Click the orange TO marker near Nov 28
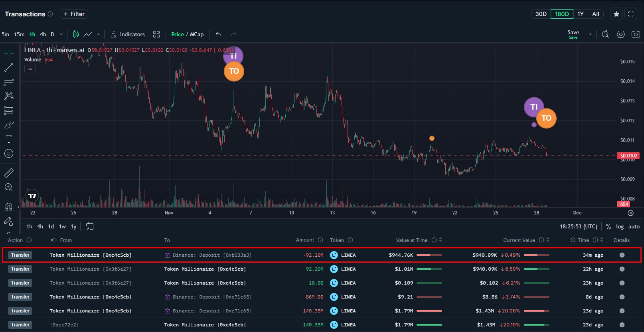Viewport: 644px width, 332px height. coord(546,118)
